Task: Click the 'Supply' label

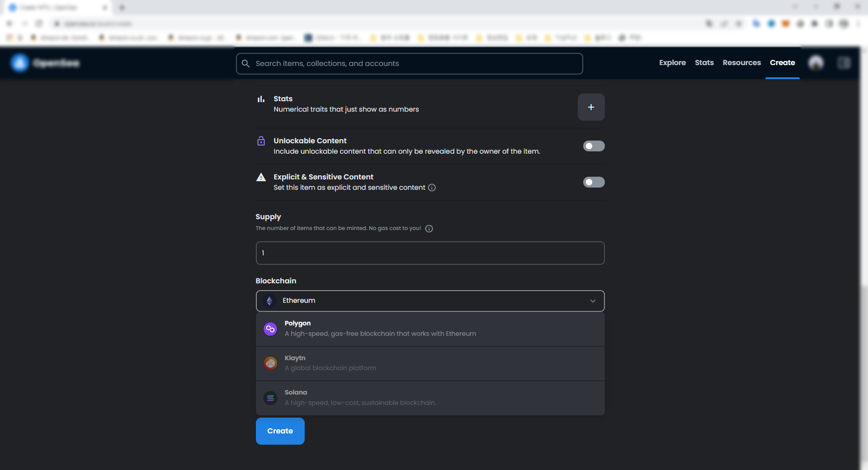Action: [x=268, y=217]
